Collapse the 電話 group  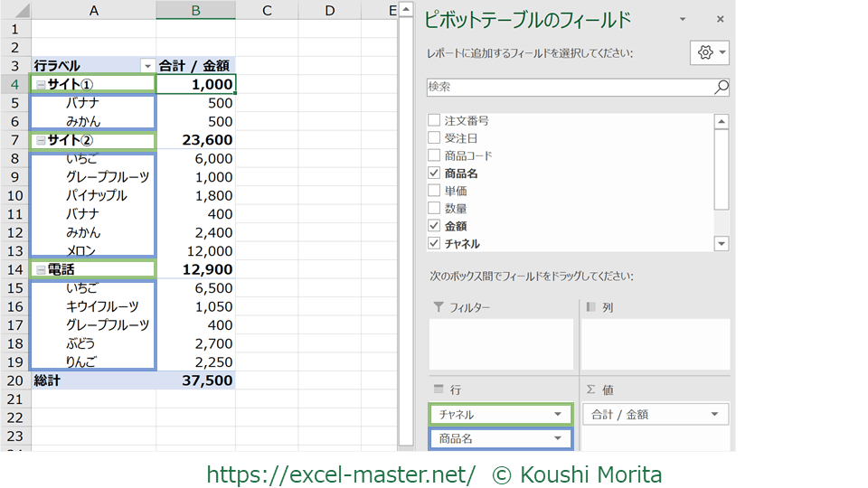[x=40, y=270]
